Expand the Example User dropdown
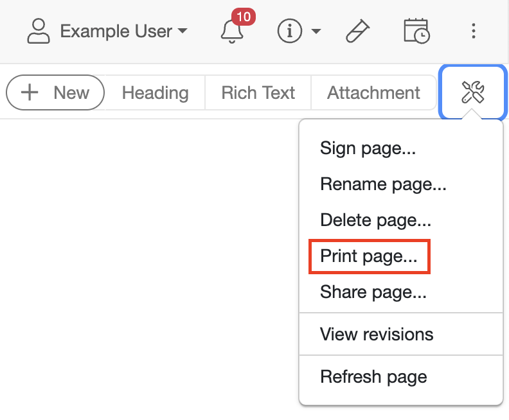The height and width of the screenshot is (420, 509). [x=123, y=31]
